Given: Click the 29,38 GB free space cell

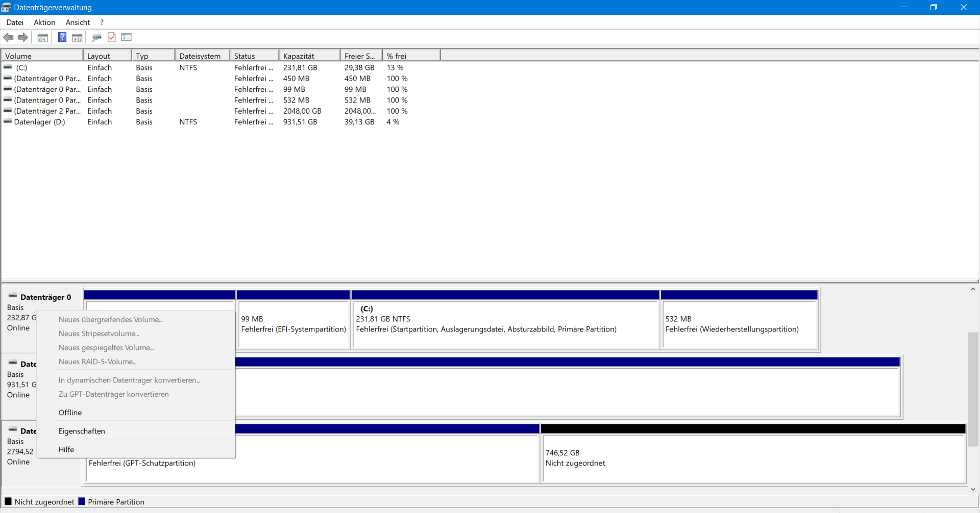Looking at the screenshot, I should point(359,67).
